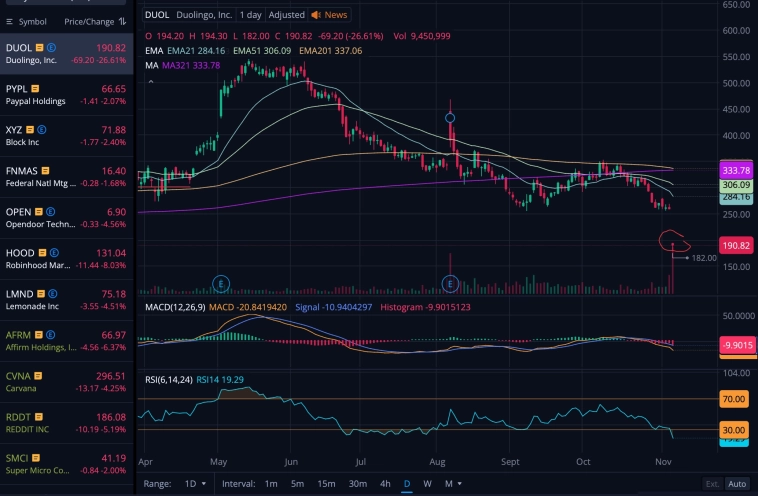Viewport: 758px width, 496px height.
Task: Select RDDT REDDIT INC in the watchlist
Action: pos(67,423)
